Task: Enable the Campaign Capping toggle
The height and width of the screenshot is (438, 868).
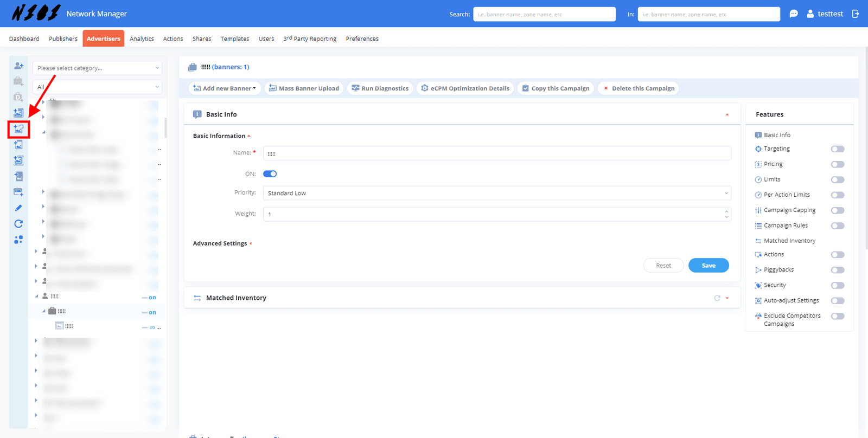Action: pyautogui.click(x=838, y=210)
